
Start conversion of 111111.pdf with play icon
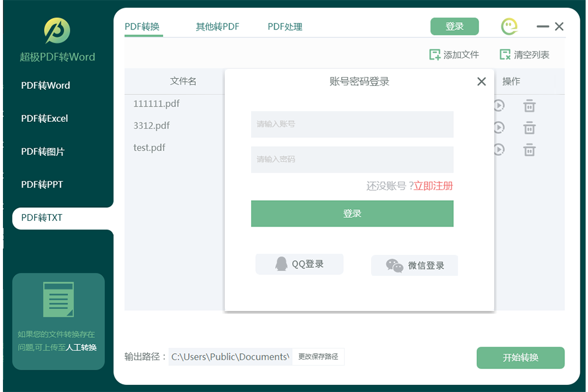[x=499, y=105]
